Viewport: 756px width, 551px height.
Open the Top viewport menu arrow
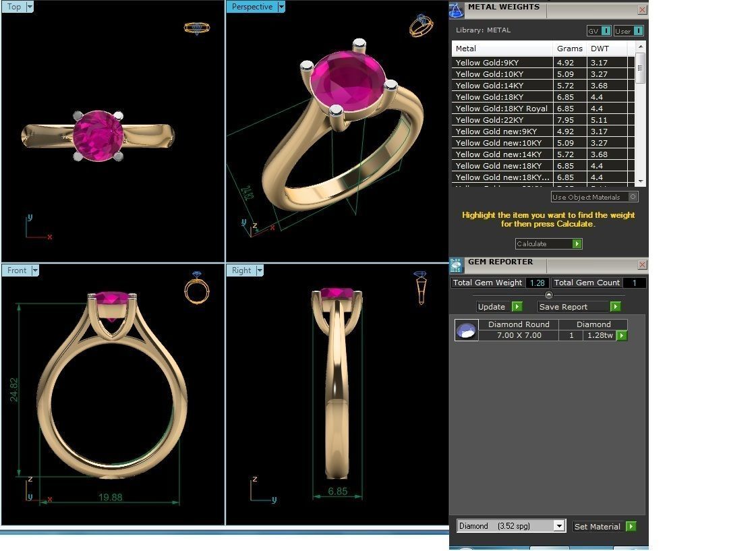(x=30, y=7)
